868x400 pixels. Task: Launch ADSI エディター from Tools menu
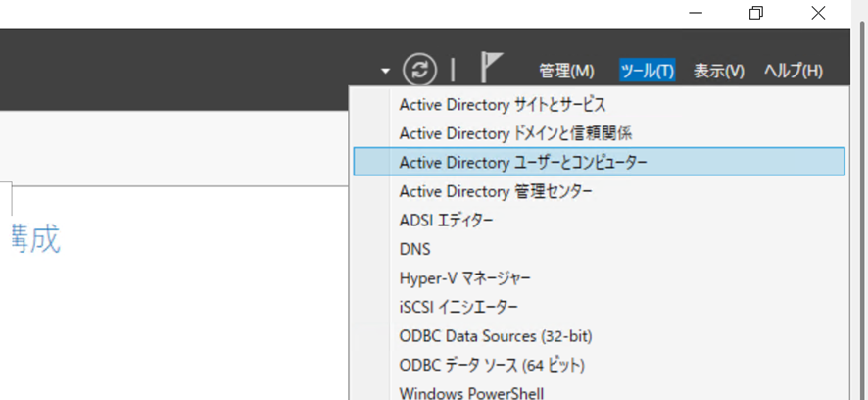point(599,221)
